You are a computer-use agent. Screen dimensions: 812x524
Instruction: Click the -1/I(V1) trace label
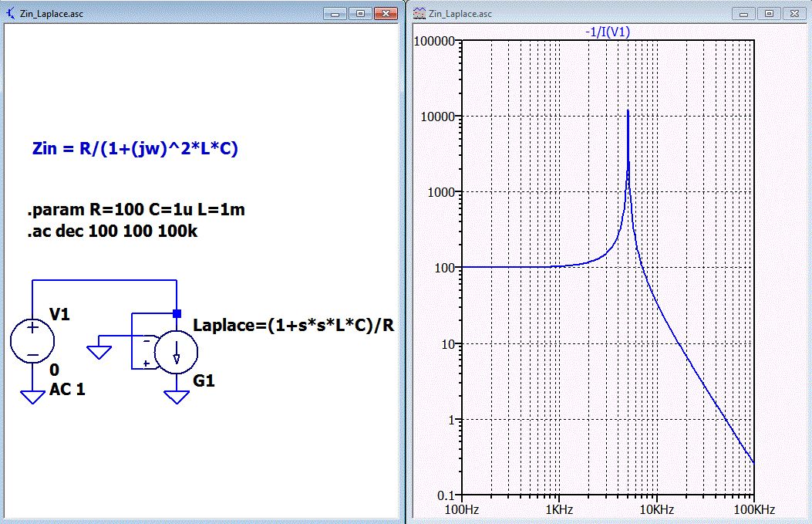tap(608, 32)
